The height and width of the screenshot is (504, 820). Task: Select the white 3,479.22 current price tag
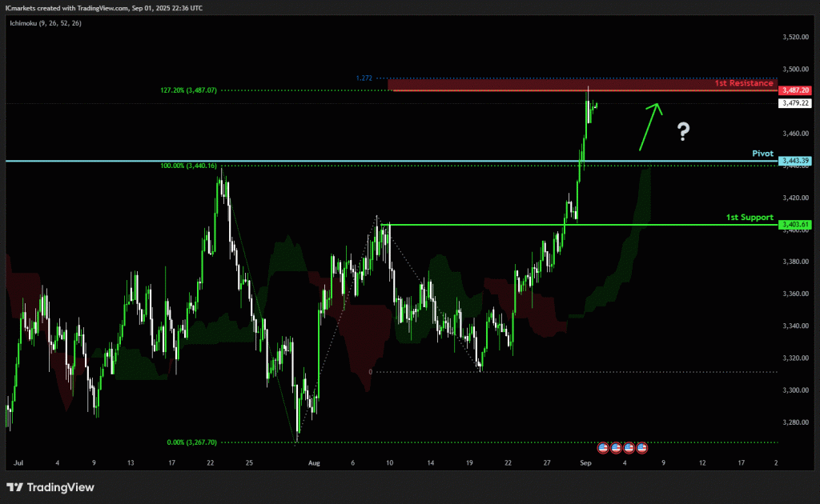click(795, 103)
